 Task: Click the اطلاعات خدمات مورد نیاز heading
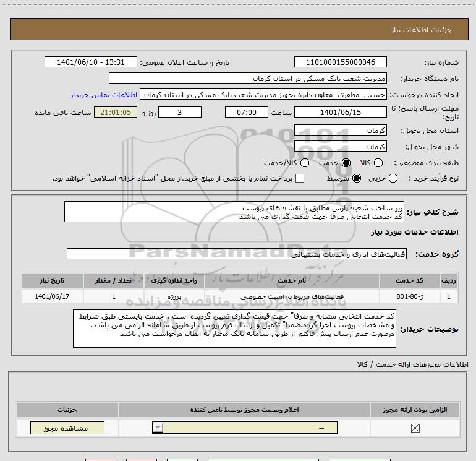(414, 232)
